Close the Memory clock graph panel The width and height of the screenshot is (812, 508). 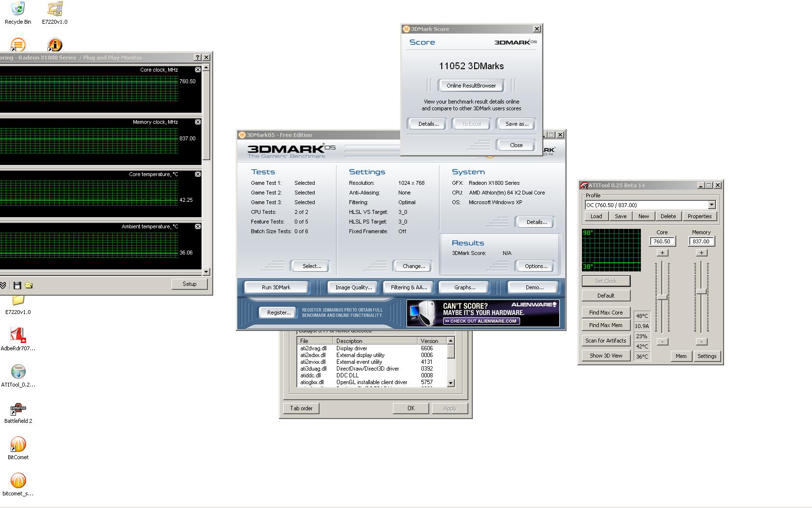click(198, 122)
